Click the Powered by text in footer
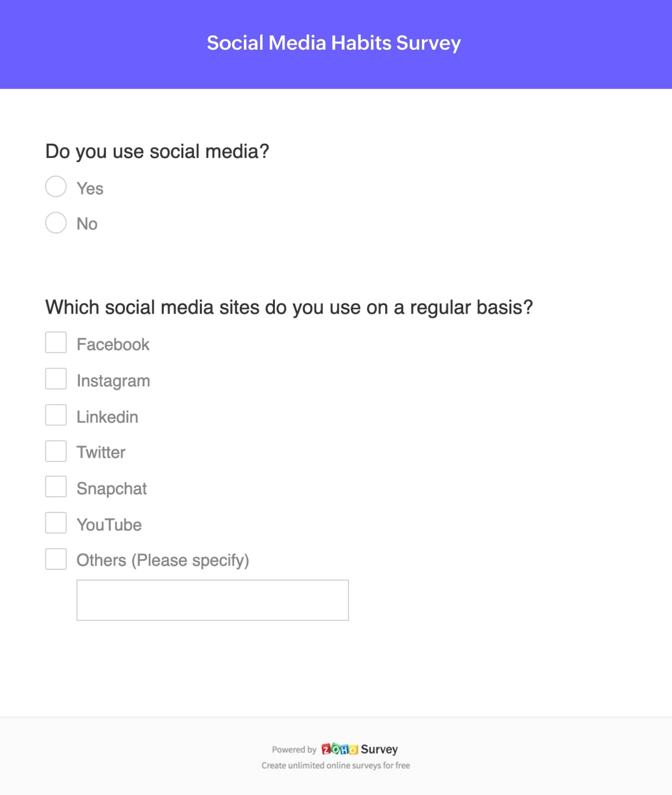Image resolution: width=672 pixels, height=795 pixels. (294, 750)
